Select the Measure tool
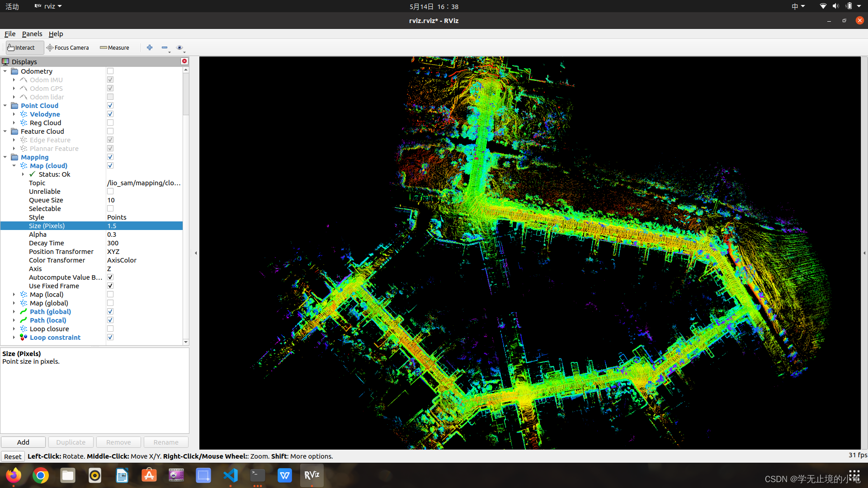Viewport: 868px width, 488px height. pos(114,47)
